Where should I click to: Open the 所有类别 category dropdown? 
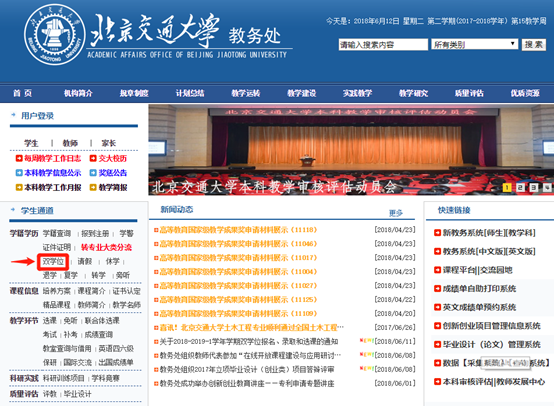coord(474,45)
